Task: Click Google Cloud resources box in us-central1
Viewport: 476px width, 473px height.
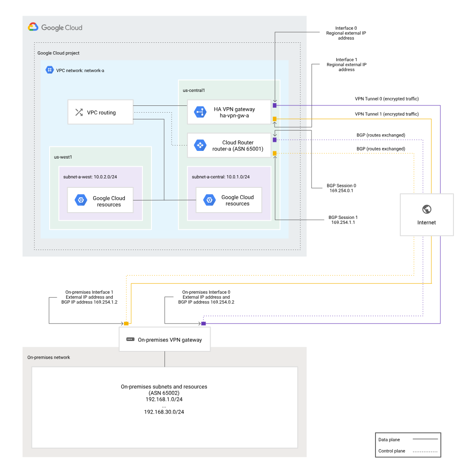Action: tap(229, 200)
